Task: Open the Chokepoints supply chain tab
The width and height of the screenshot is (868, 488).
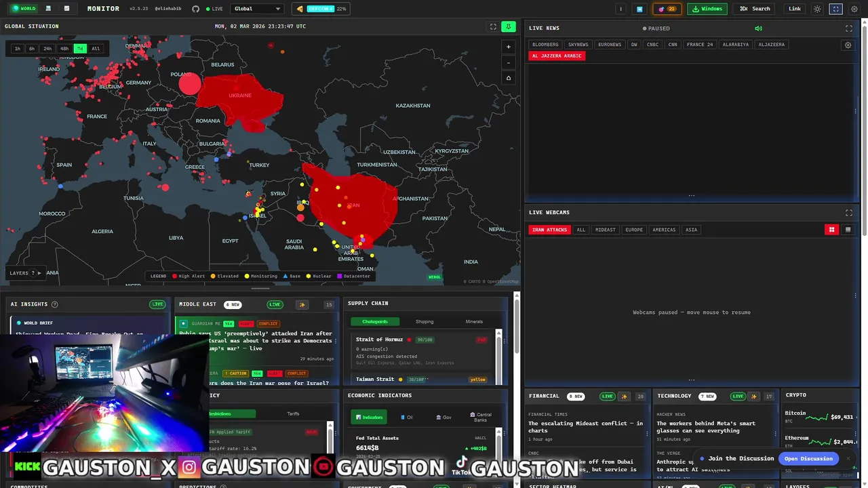Action: 374,321
